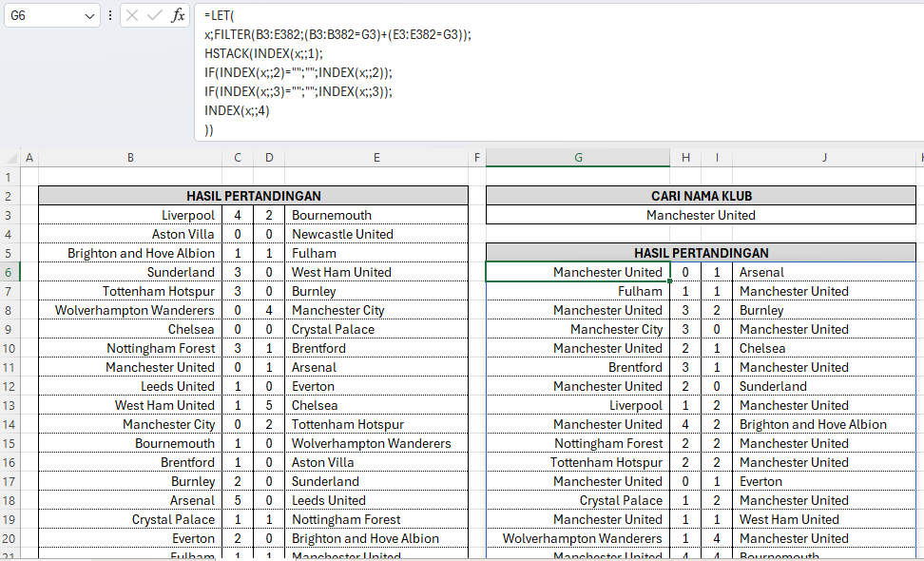
Task: Click inside the formula bar LET text
Action: click(220, 16)
